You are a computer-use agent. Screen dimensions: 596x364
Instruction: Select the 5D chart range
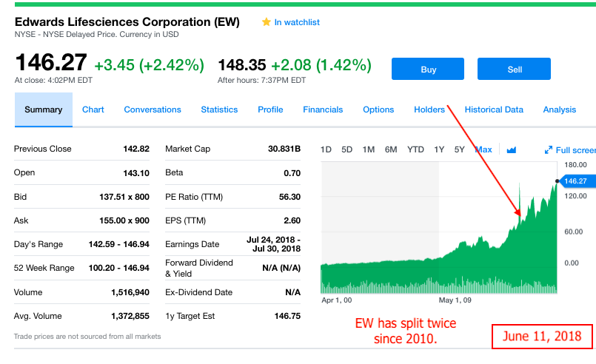click(346, 149)
